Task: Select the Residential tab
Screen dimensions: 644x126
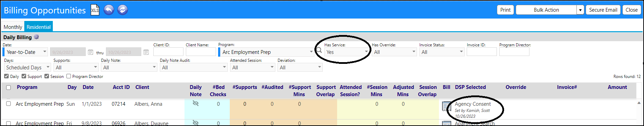Action: (38, 27)
